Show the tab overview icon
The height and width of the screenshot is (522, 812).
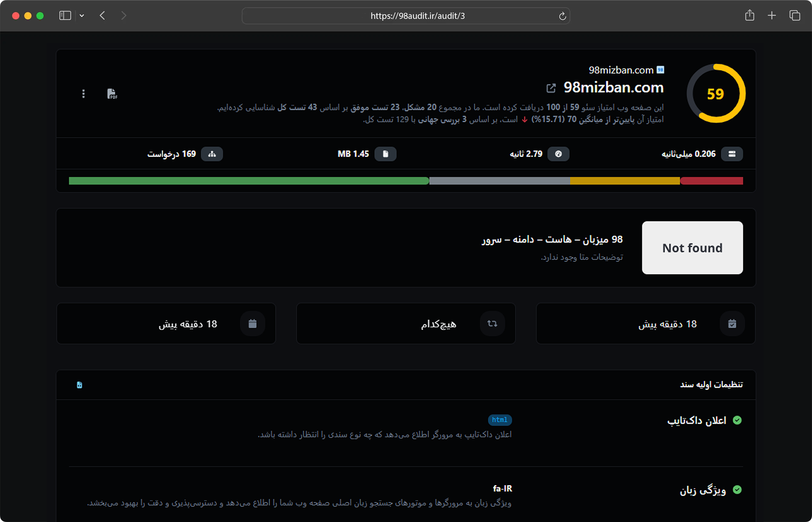click(795, 16)
